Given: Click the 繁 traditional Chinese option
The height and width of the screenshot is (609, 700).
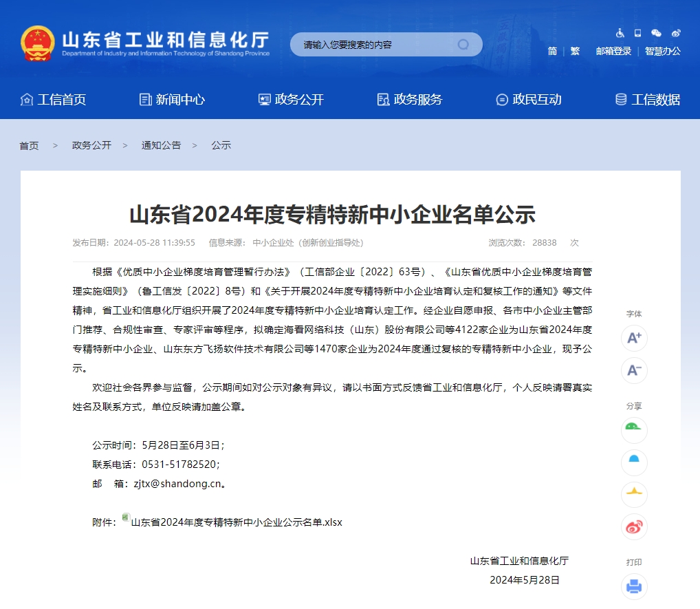Looking at the screenshot, I should click(x=575, y=51).
